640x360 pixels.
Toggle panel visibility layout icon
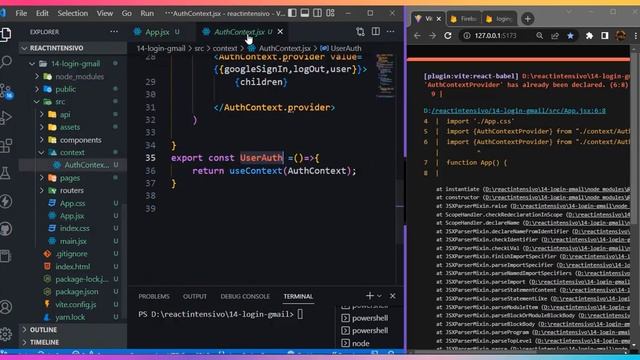(x=305, y=13)
